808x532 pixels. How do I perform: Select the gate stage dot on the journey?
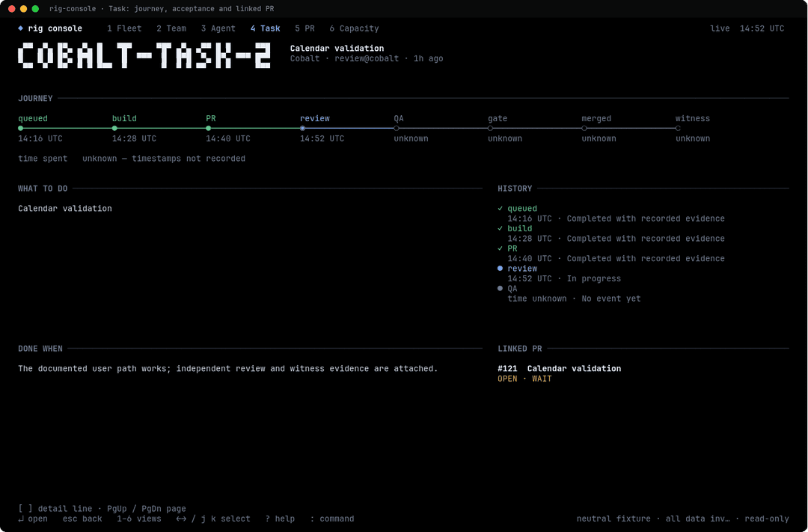490,129
